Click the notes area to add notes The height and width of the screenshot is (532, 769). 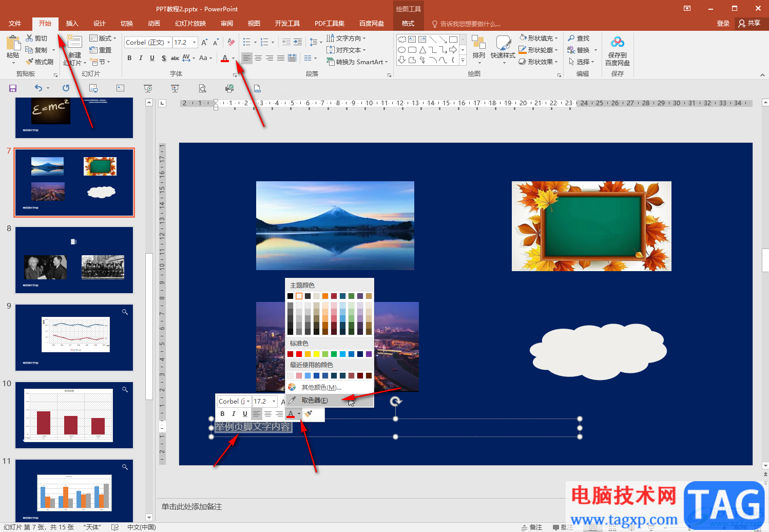coord(192,507)
